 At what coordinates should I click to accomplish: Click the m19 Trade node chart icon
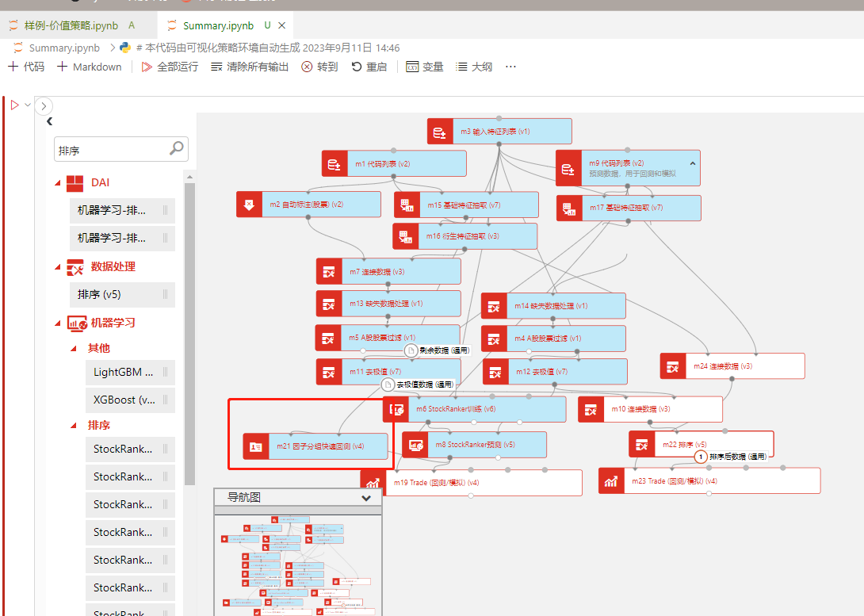pos(372,482)
